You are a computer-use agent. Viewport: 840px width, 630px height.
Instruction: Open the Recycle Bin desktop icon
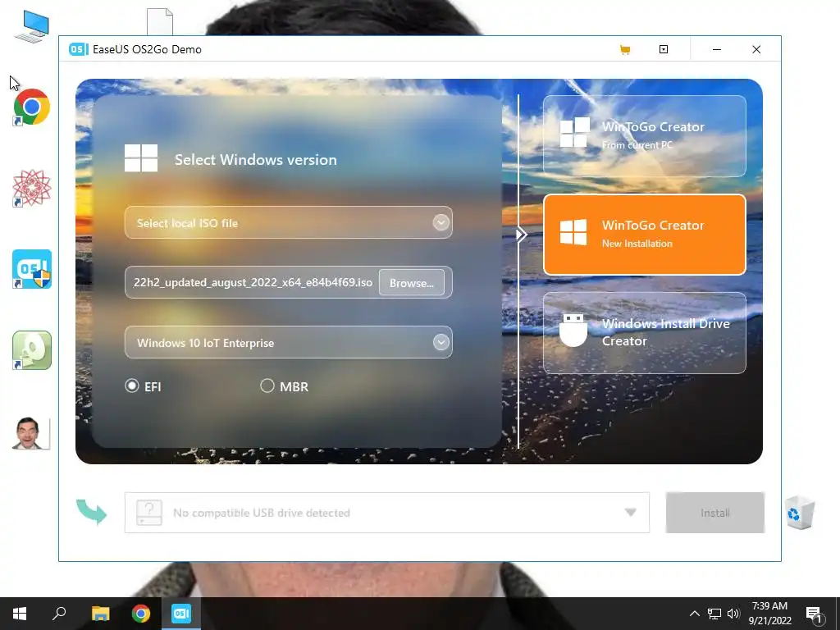tap(800, 513)
